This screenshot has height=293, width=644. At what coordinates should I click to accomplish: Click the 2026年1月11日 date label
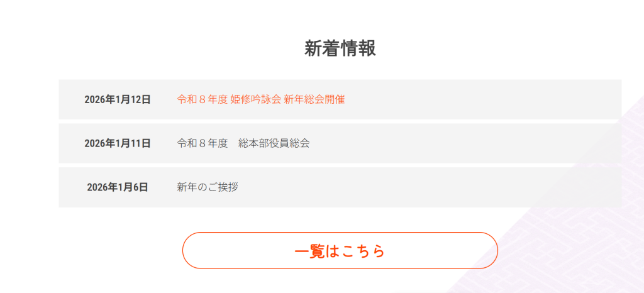tap(118, 143)
